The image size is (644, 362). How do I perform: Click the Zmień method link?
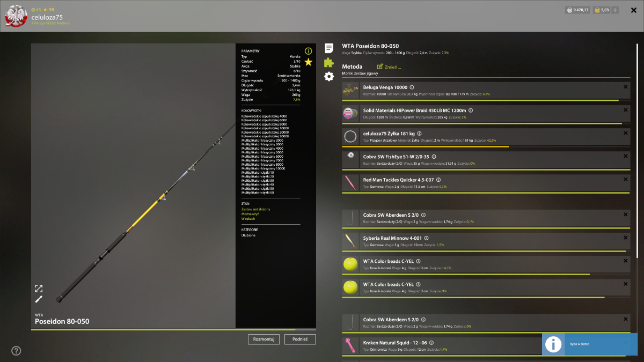point(389,67)
